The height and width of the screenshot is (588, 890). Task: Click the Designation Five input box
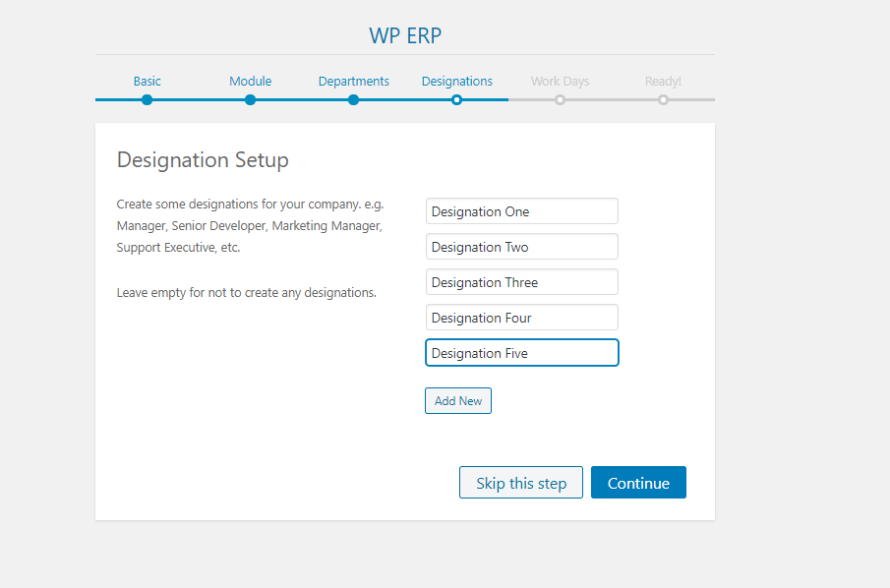point(521,352)
